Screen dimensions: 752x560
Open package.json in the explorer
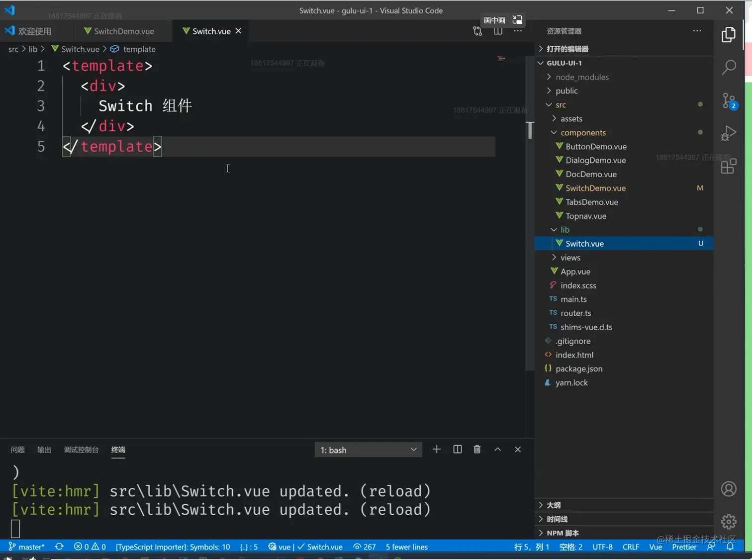[x=579, y=369]
